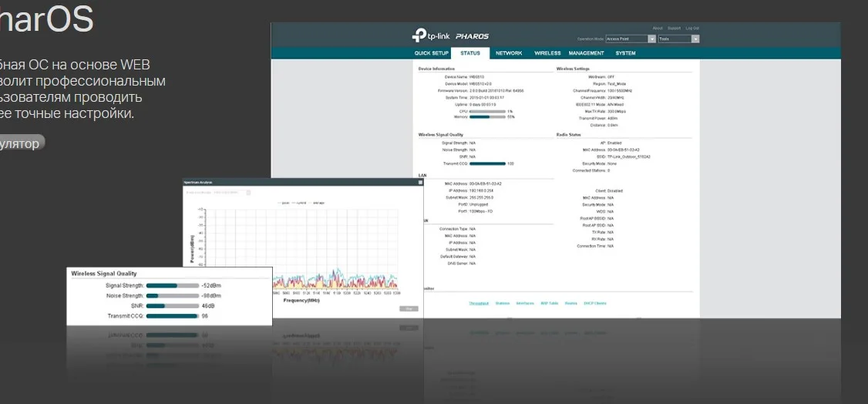Open the ARP Table monitor link
This screenshot has width=868, height=404.
pos(548,303)
